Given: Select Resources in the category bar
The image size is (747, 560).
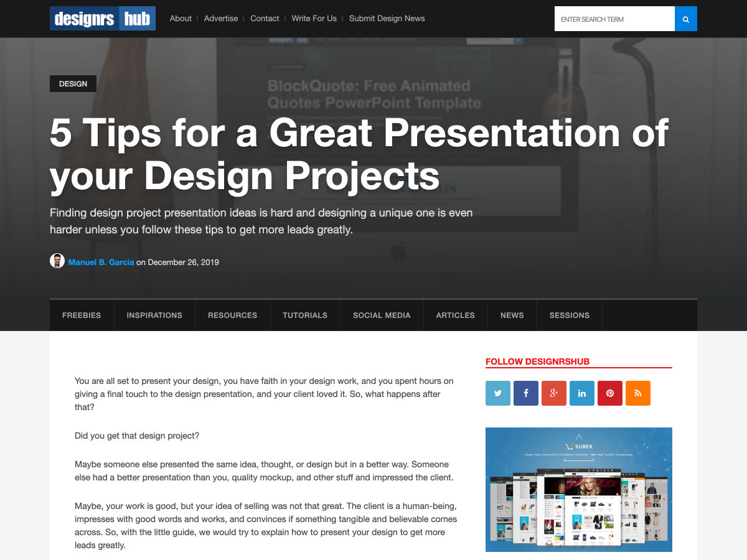Looking at the screenshot, I should pyautogui.click(x=232, y=315).
